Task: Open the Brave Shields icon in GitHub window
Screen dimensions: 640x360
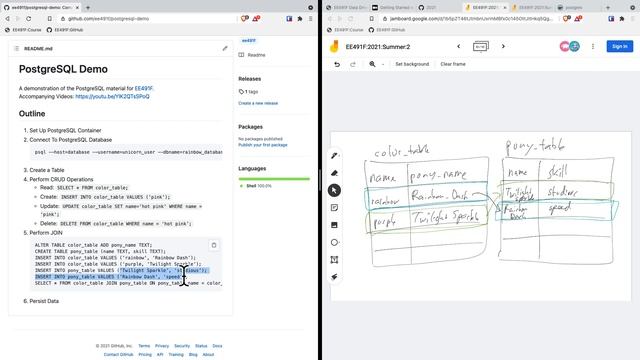Action: 244,18
